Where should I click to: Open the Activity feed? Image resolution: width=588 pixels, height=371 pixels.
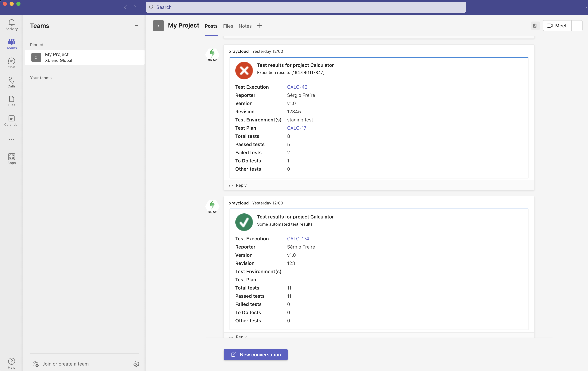pos(11,25)
